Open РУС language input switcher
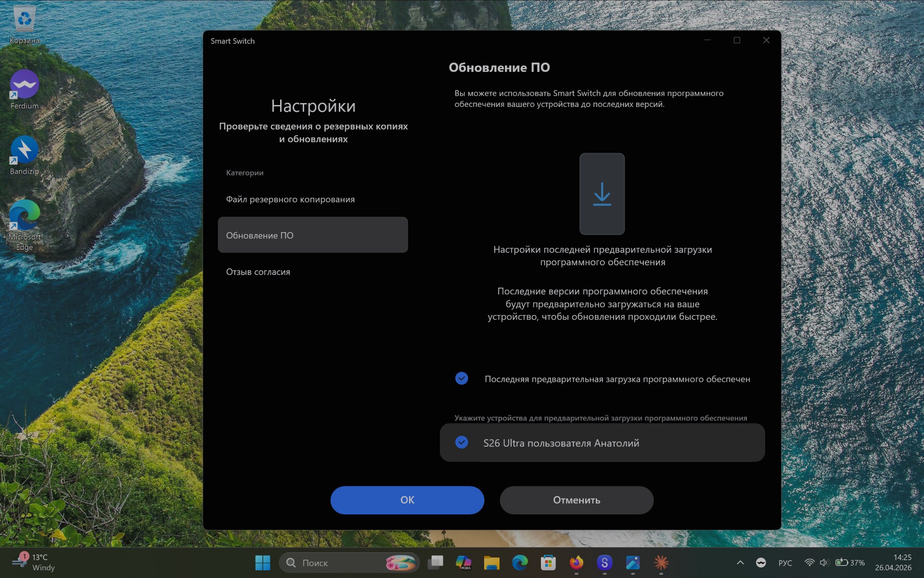This screenshot has height=578, width=924. click(x=785, y=563)
